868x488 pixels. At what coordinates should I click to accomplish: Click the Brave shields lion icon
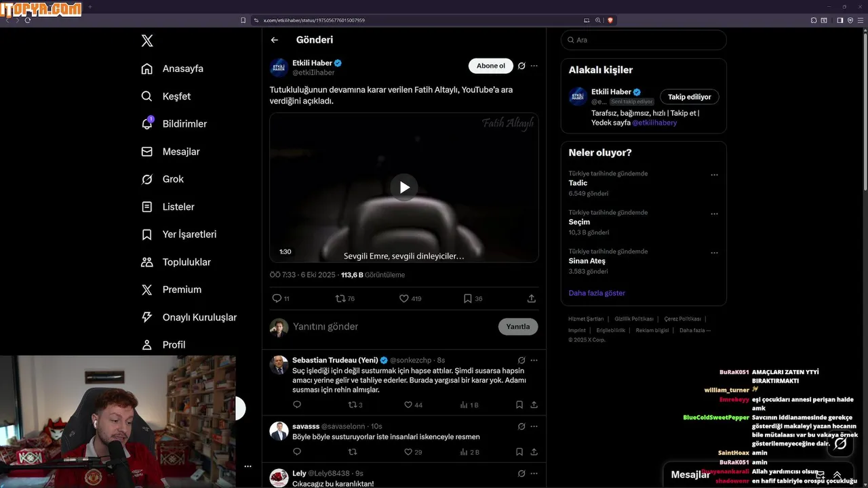coord(610,20)
